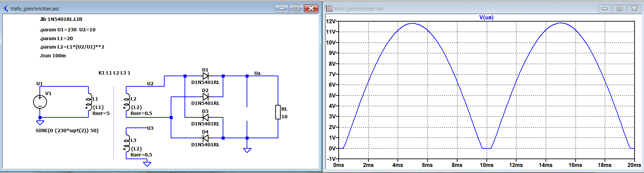Select the RL resistor symbol
The image size is (644, 173).
(x=278, y=112)
